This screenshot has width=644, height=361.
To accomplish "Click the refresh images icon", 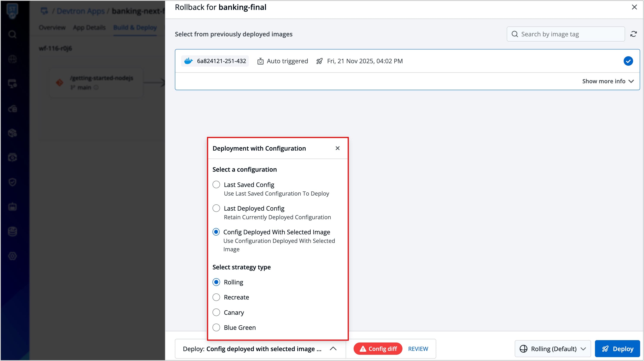I will pos(633,34).
